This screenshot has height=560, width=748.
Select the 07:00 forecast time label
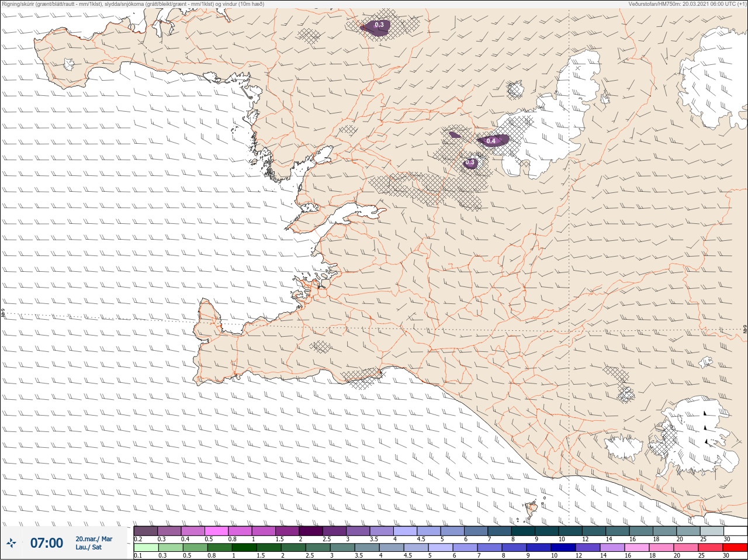pos(47,543)
